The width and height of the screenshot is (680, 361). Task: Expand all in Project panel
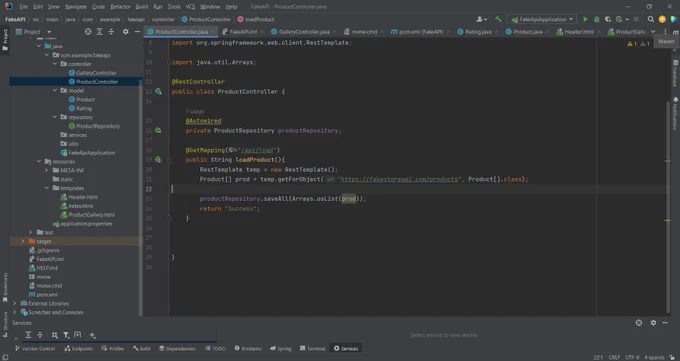(99, 32)
